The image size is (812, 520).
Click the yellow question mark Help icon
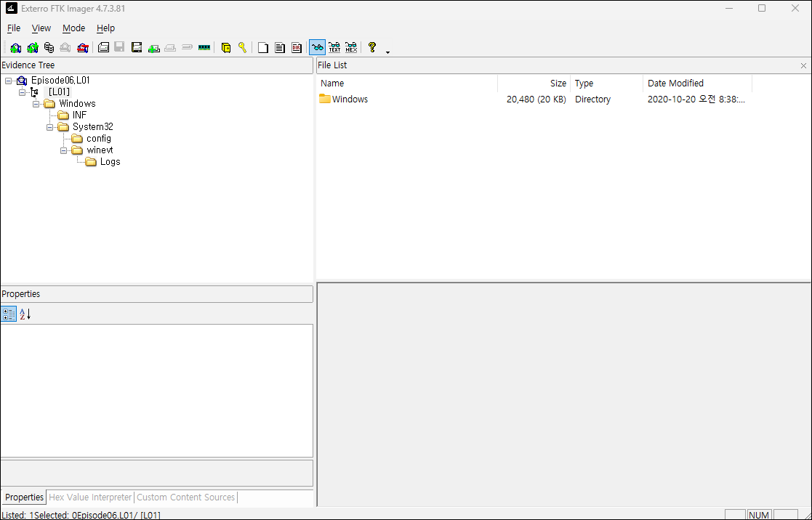371,48
